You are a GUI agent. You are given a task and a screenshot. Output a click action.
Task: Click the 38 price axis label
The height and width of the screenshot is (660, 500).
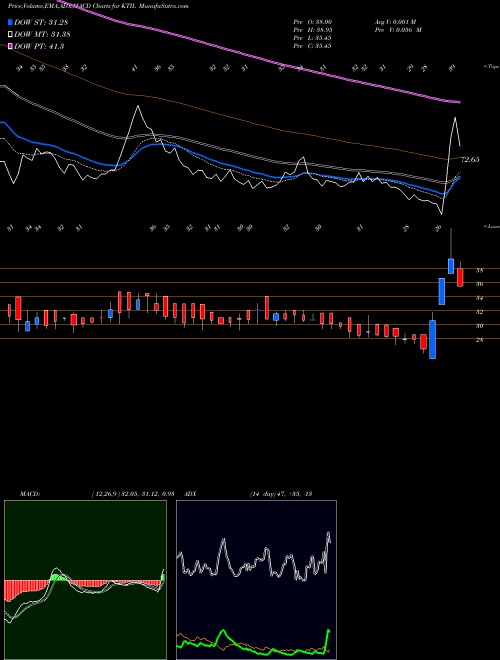point(479,271)
